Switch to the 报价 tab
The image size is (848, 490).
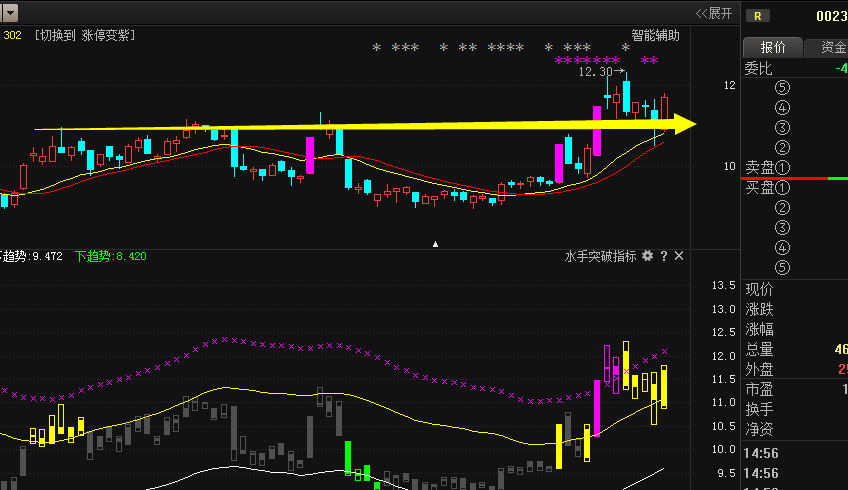(x=773, y=47)
